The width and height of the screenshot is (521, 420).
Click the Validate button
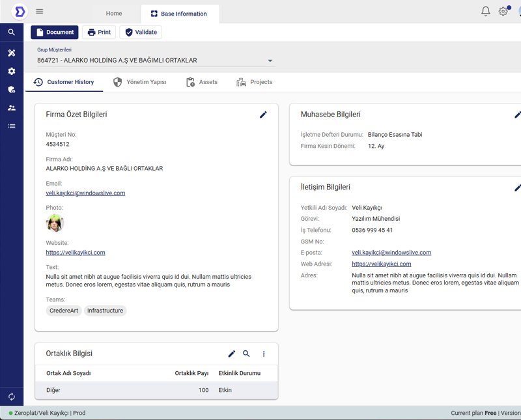[141, 33]
